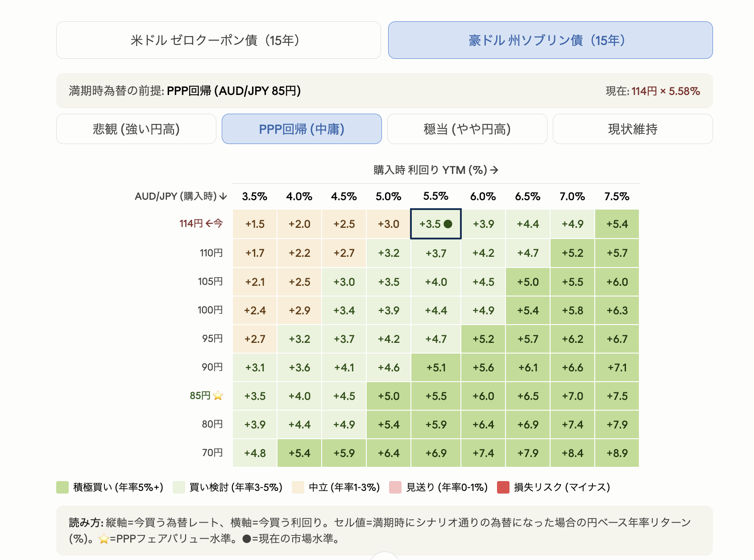The image size is (754, 560).
Task: Pick the 穏当 (やや円高) scenario
Action: pos(467,129)
